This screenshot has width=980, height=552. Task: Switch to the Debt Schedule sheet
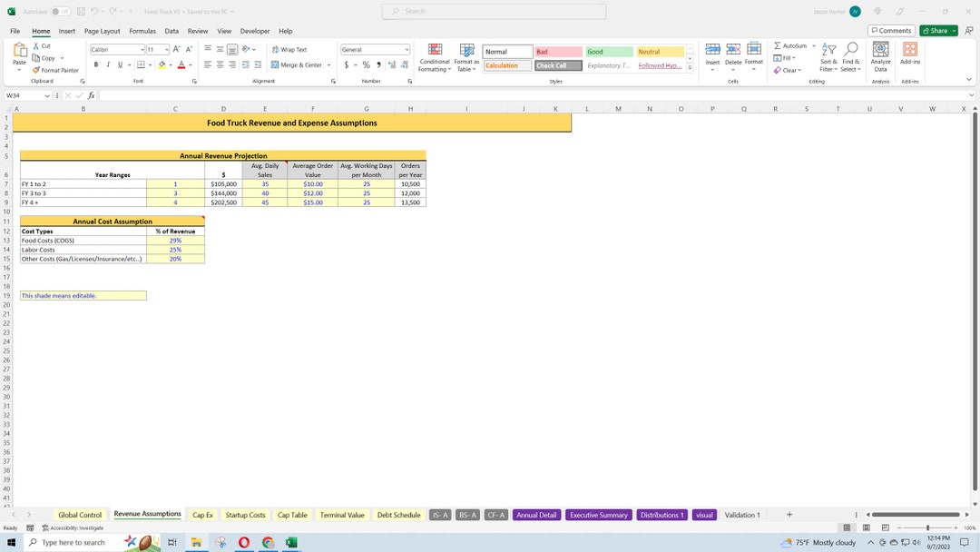(x=398, y=515)
